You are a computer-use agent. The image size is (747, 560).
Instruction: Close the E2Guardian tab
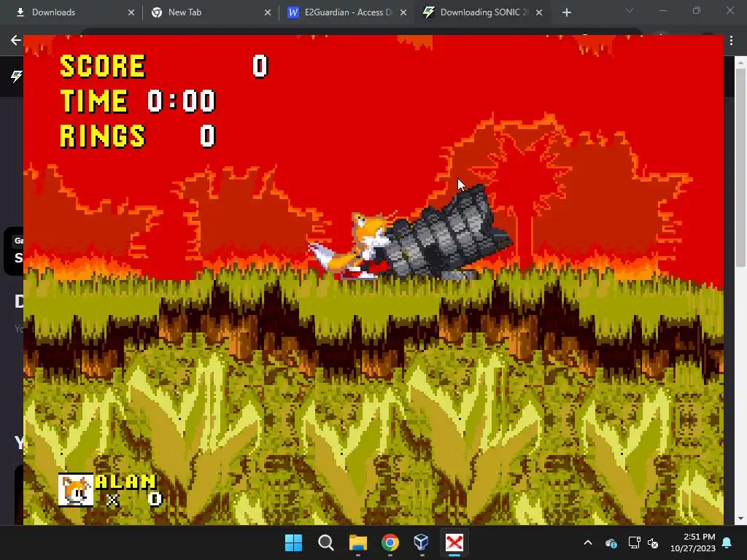tap(403, 13)
